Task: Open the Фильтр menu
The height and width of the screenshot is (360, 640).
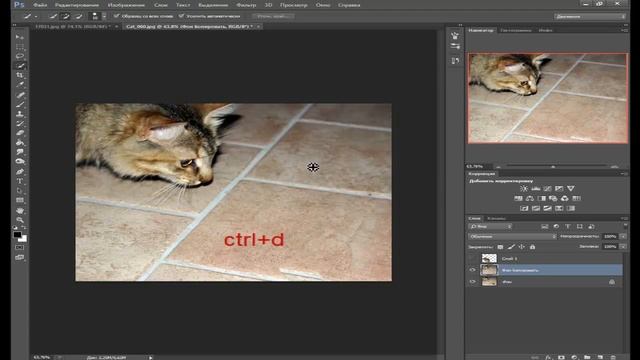Action: pos(246,5)
